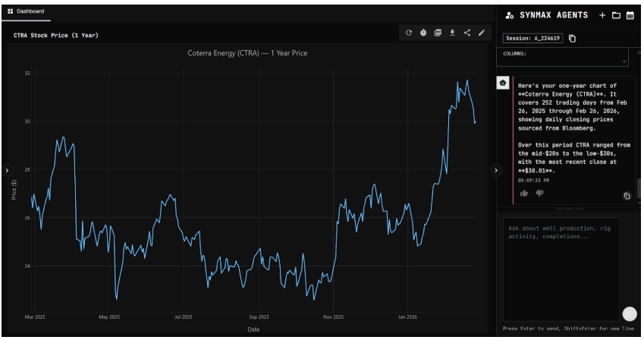The height and width of the screenshot is (340, 644).
Task: Collapse the chat panel using right chevron
Action: pos(496,171)
